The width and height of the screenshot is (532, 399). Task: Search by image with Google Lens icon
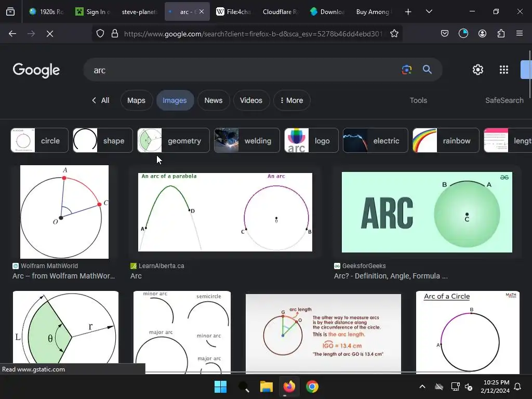[x=406, y=70]
